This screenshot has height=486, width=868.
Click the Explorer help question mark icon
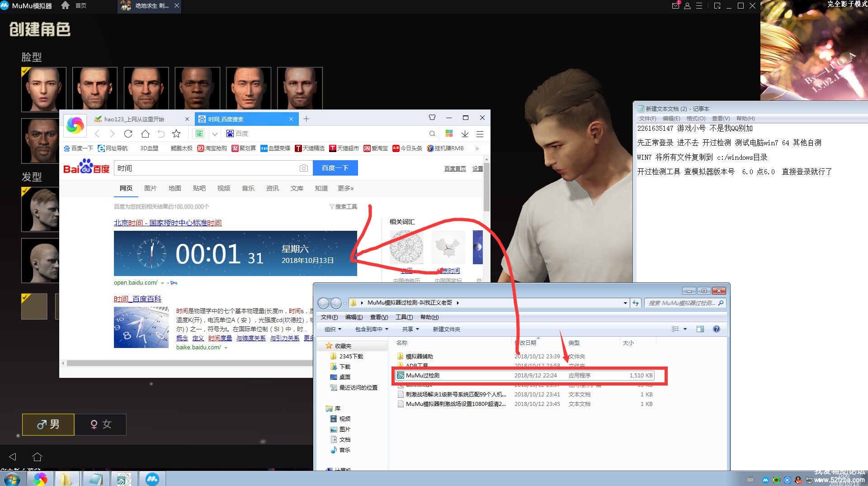(x=717, y=329)
